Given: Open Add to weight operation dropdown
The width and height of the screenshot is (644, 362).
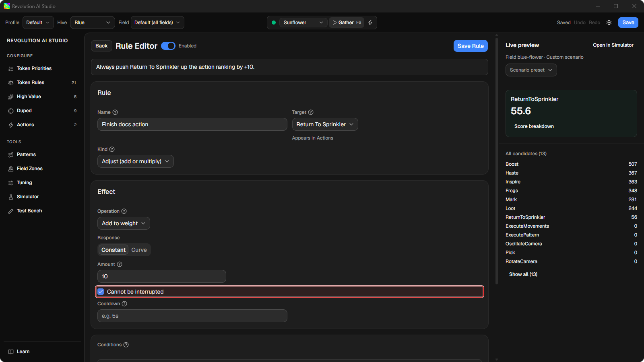Looking at the screenshot, I should (124, 223).
